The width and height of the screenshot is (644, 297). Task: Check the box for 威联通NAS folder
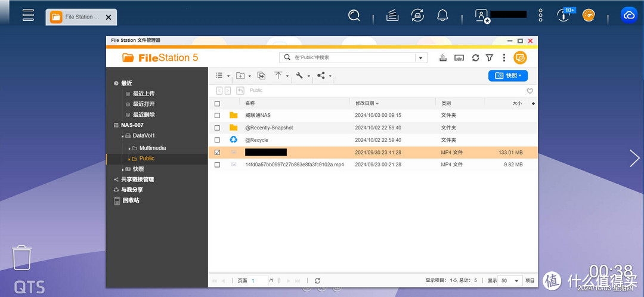(217, 116)
